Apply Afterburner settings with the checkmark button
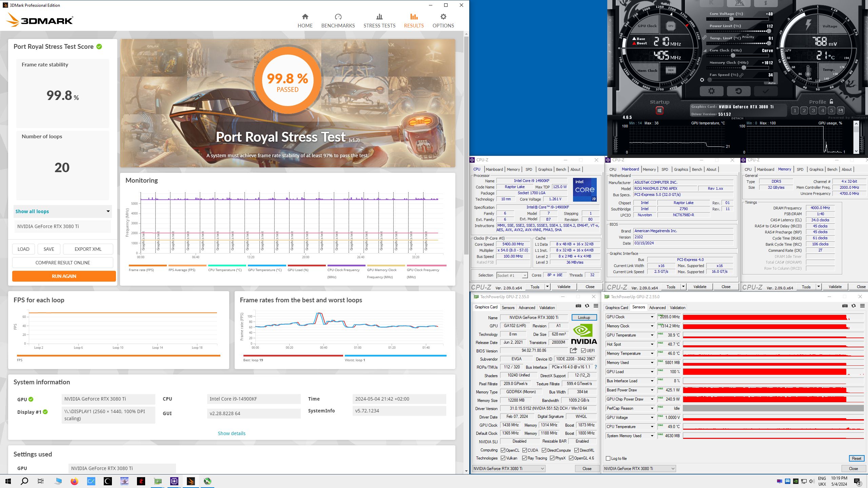 point(766,91)
